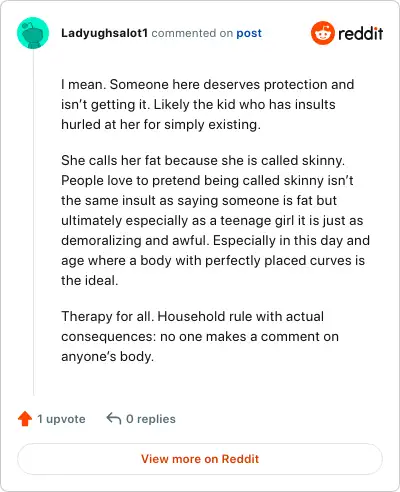Click the line starting "ultimately especially as a teenage"

212,220
